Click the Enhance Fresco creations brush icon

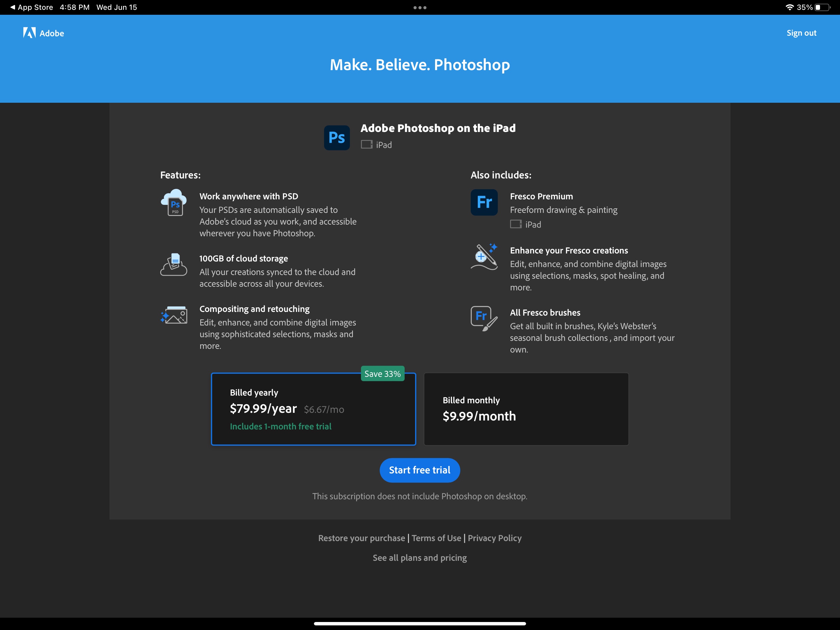pyautogui.click(x=484, y=257)
